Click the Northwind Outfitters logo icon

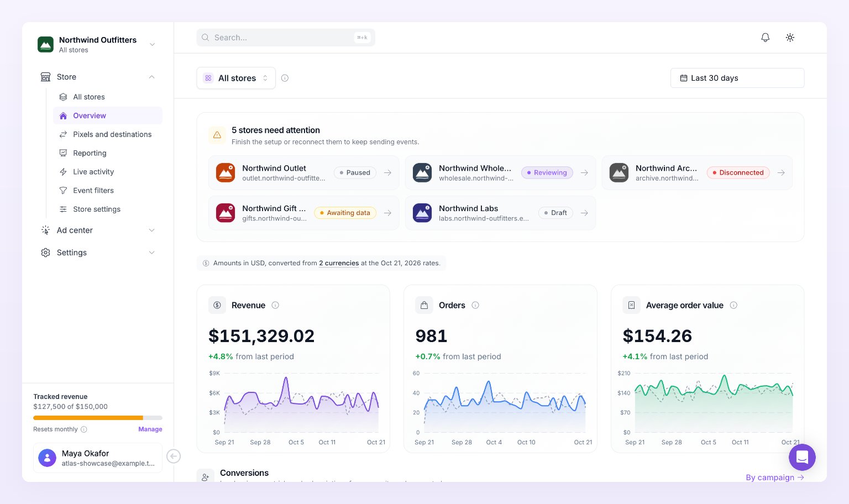45,44
